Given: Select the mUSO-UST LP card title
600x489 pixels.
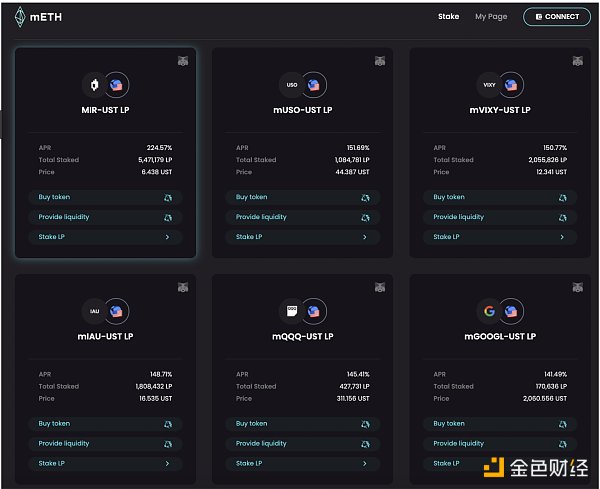Looking at the screenshot, I should tap(303, 110).
